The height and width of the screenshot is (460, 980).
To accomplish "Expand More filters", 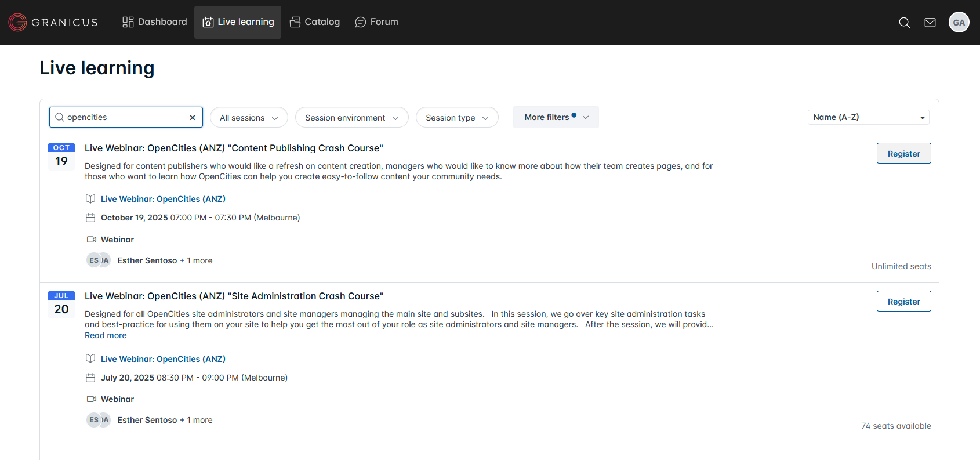I will 556,117.
